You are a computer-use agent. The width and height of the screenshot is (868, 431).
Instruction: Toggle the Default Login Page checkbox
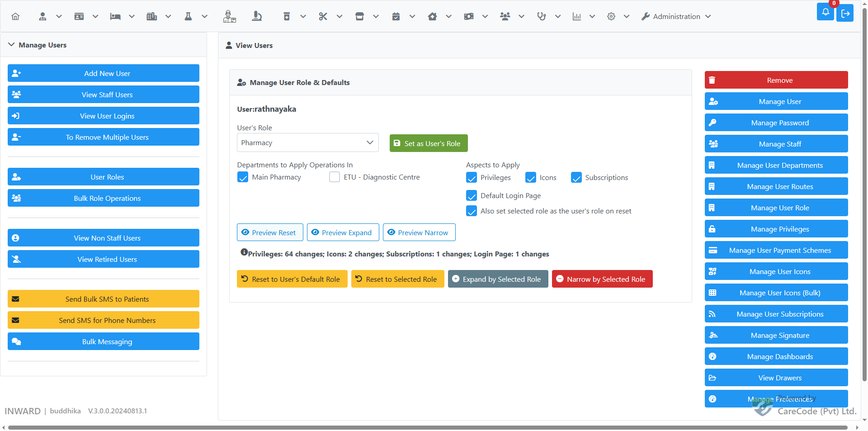point(472,195)
